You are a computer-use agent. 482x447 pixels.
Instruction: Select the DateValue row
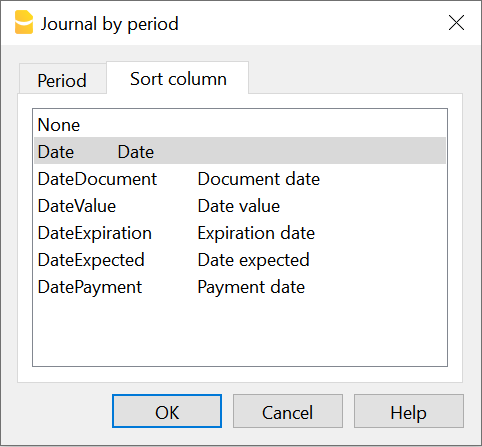click(x=240, y=206)
